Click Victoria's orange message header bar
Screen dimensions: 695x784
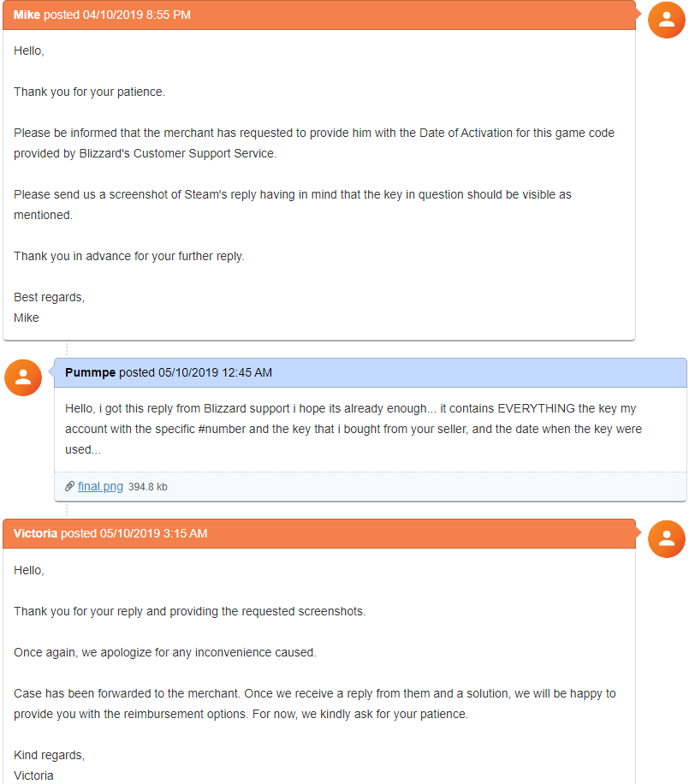(319, 534)
